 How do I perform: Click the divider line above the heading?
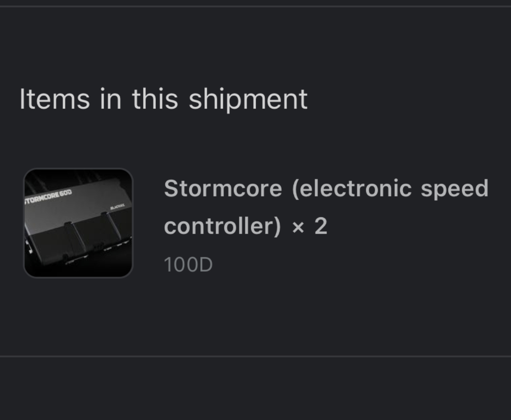[x=255, y=6]
